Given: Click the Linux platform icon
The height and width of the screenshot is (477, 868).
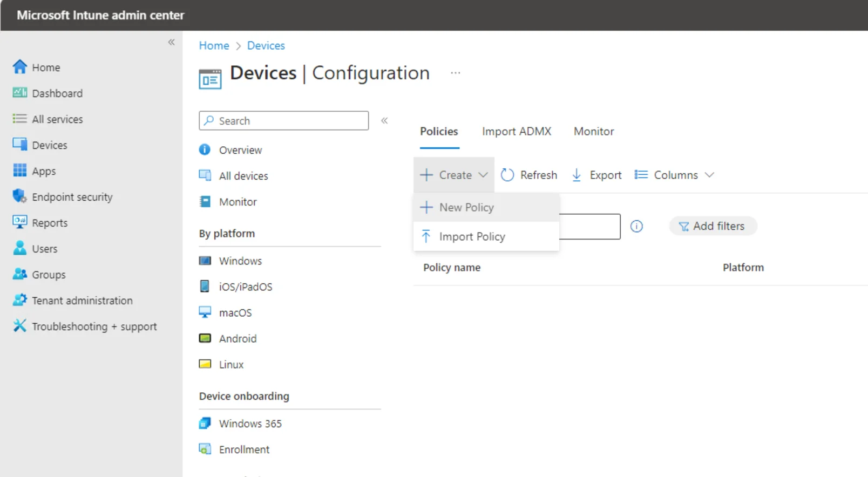Looking at the screenshot, I should (x=205, y=364).
